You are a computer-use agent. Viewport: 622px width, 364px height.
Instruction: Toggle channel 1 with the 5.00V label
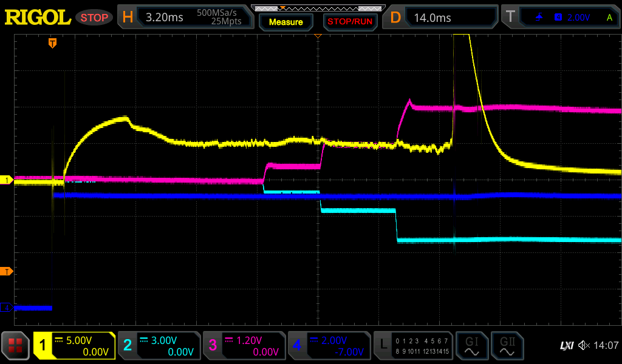[74, 346]
